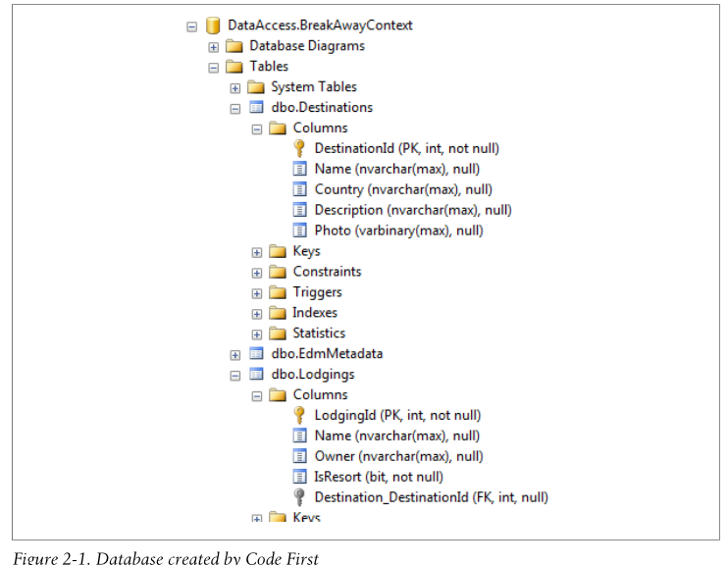Click the dbo.Destinations table icon
Screen dimensions: 728x565
[256, 107]
